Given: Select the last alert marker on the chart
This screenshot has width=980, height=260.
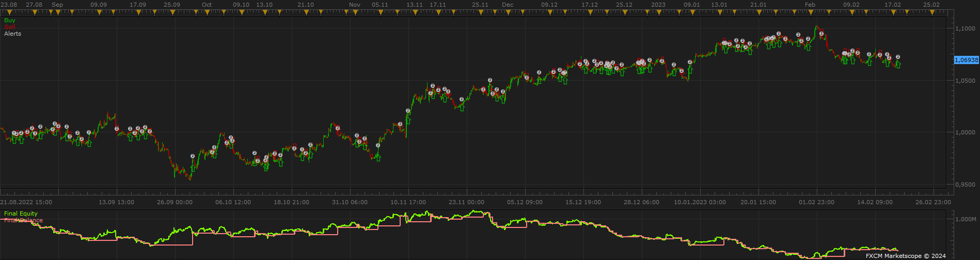Looking at the screenshot, I should coord(898,57).
